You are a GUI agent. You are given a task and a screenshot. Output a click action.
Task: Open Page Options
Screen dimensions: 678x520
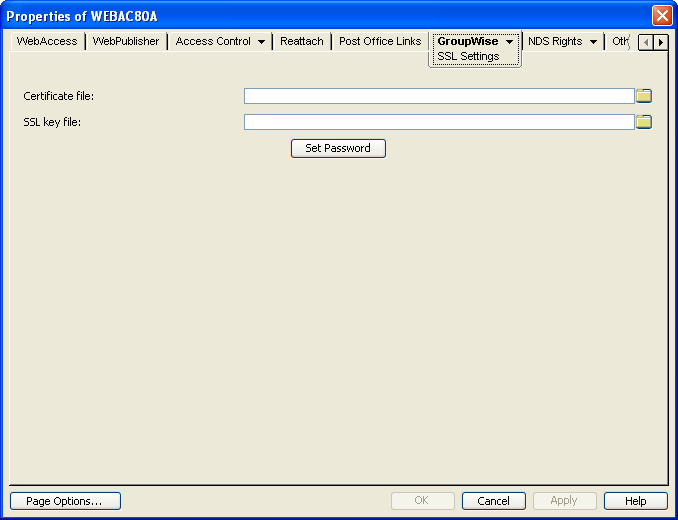pos(65,501)
